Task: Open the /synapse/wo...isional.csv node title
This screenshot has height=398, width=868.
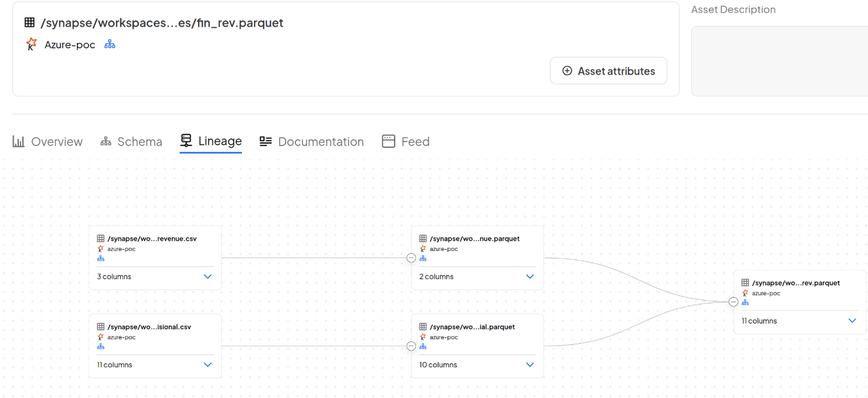Action: (x=149, y=327)
